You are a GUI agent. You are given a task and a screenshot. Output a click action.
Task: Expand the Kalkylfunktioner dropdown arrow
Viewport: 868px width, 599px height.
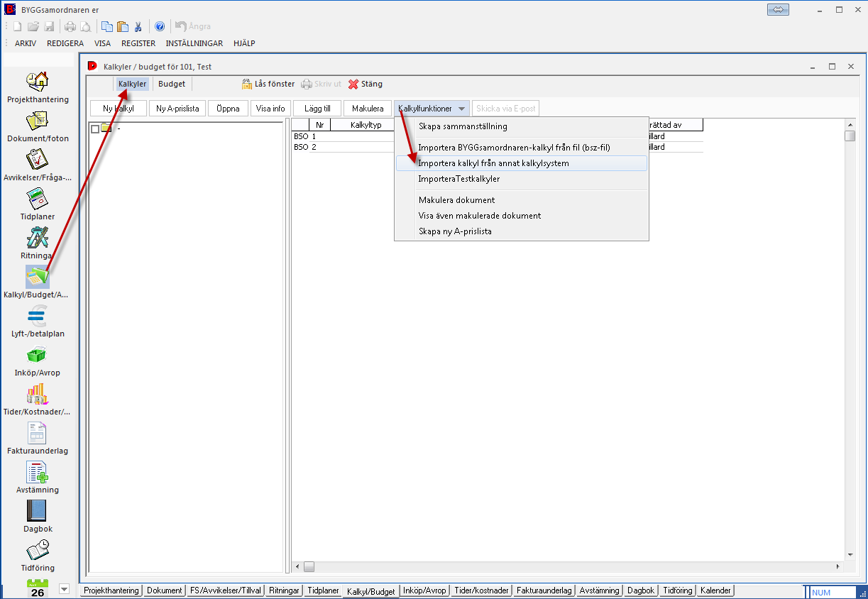461,109
